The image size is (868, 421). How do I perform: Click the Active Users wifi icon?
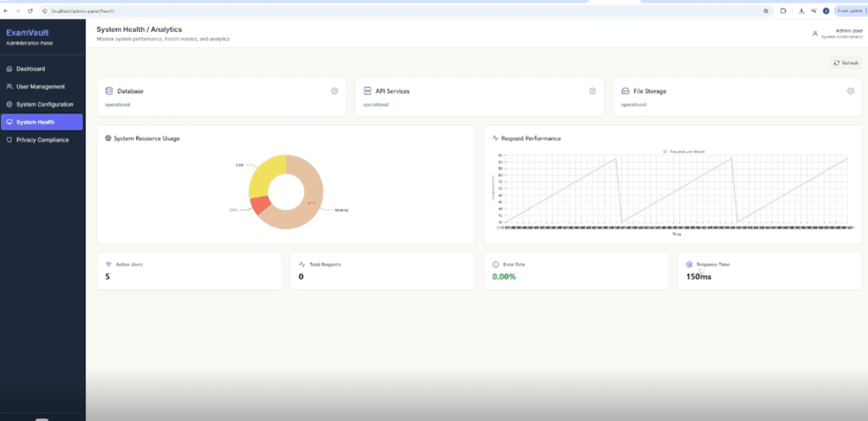click(109, 264)
